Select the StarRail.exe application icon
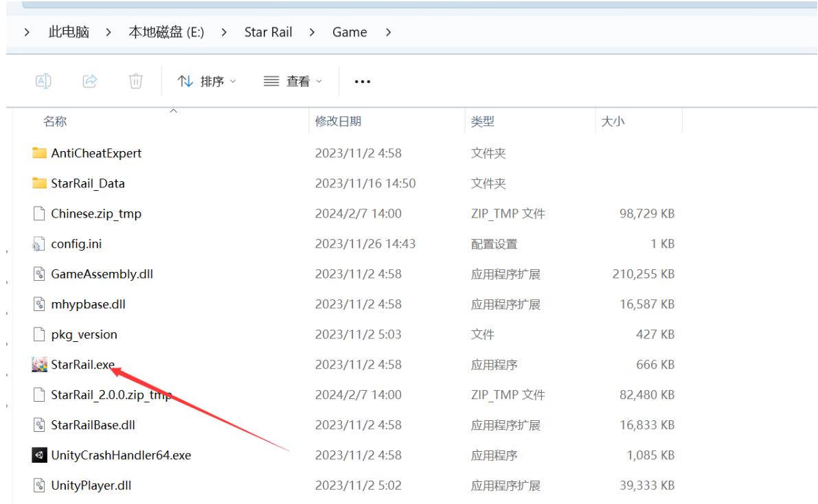818x504 pixels. pyautogui.click(x=39, y=364)
